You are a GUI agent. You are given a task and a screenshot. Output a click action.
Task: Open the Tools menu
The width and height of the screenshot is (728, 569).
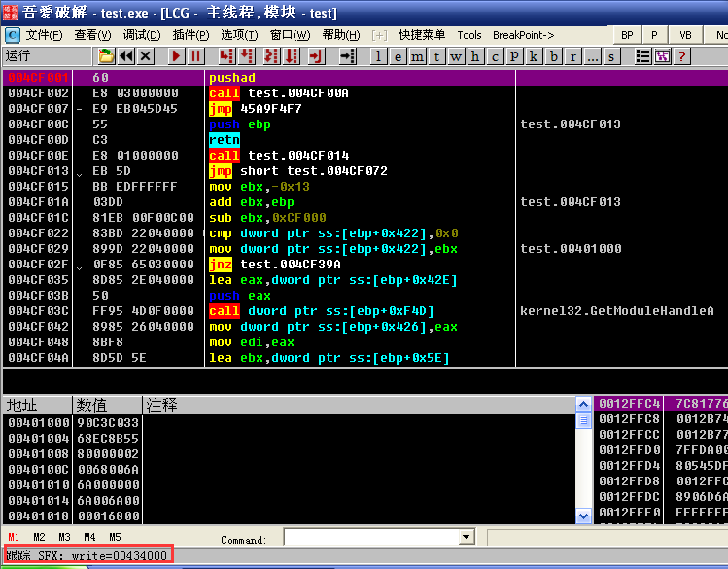pos(469,35)
